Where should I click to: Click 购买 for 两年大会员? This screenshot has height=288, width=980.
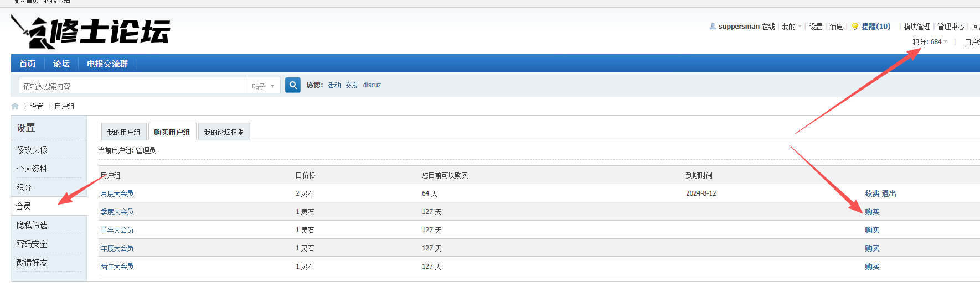[873, 266]
